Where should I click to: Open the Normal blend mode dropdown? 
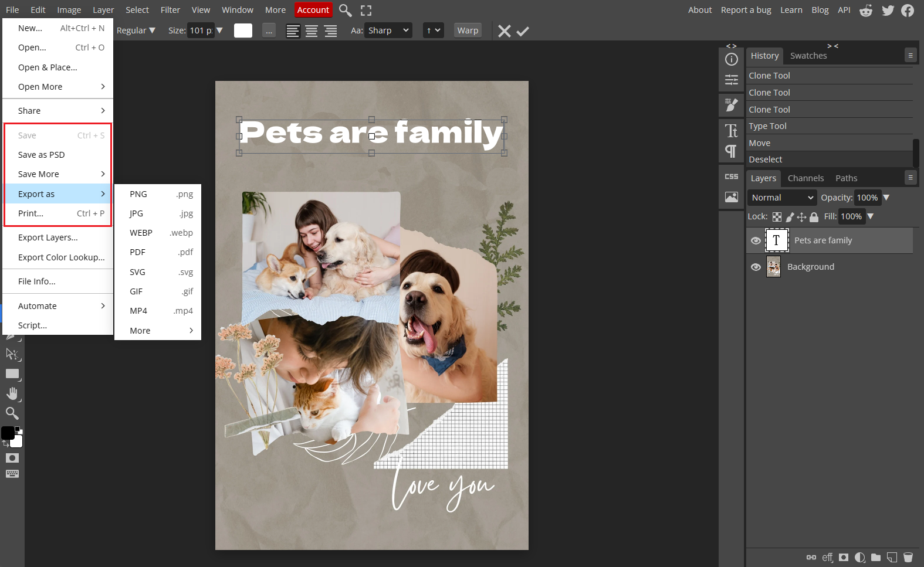point(781,198)
